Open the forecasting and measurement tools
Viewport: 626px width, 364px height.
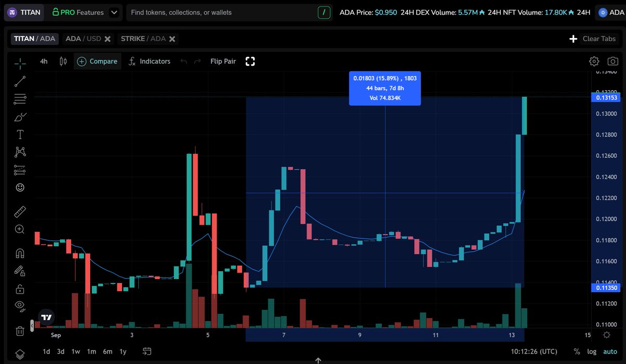[20, 169]
